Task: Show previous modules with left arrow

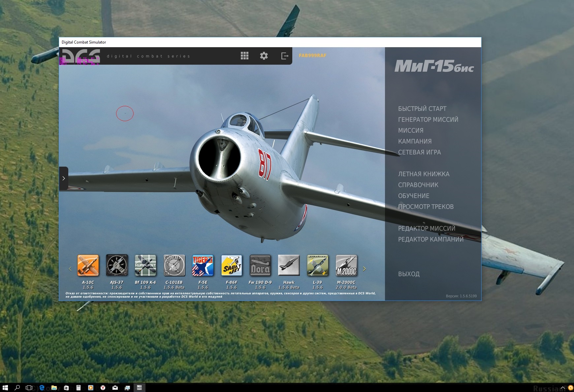Action: point(70,269)
